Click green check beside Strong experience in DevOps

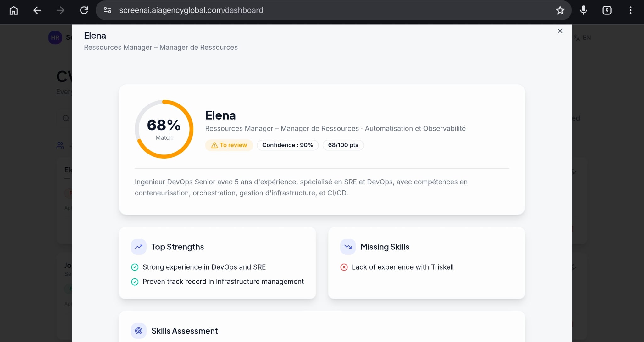point(135,267)
